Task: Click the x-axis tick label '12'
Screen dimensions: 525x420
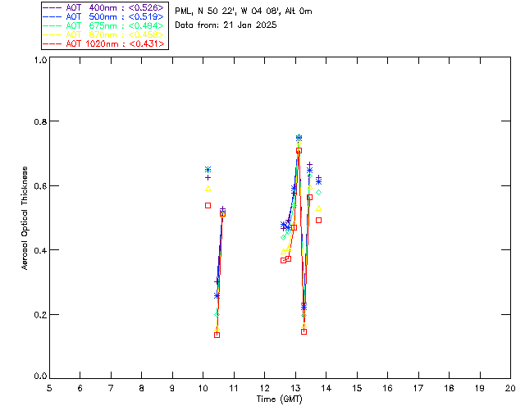Action: (264, 388)
